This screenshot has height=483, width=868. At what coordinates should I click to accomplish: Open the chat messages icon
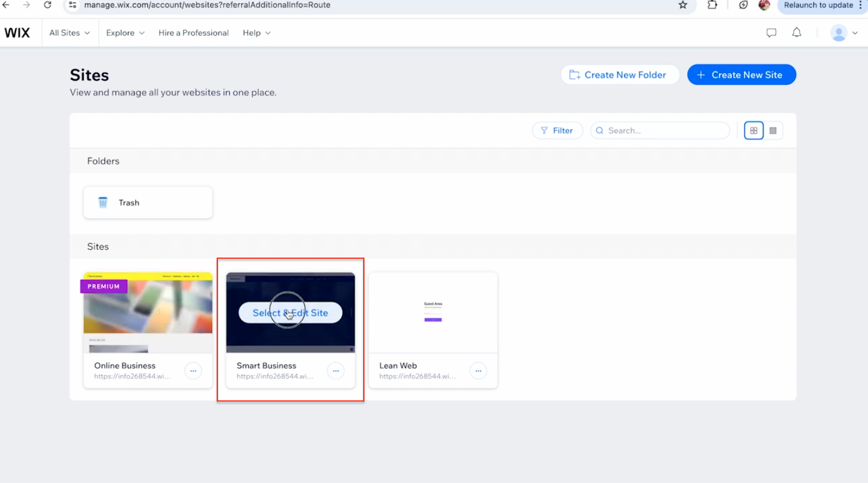point(771,33)
